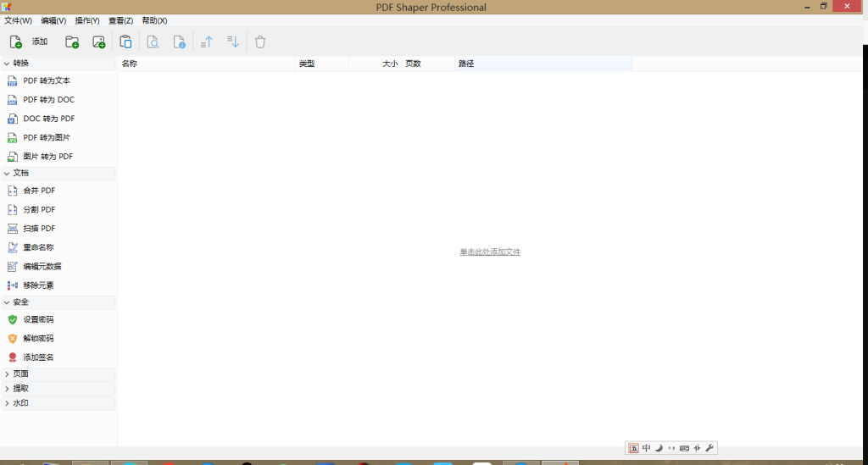
Task: Click the PDF Shaper app icon in title bar
Action: tap(7, 7)
